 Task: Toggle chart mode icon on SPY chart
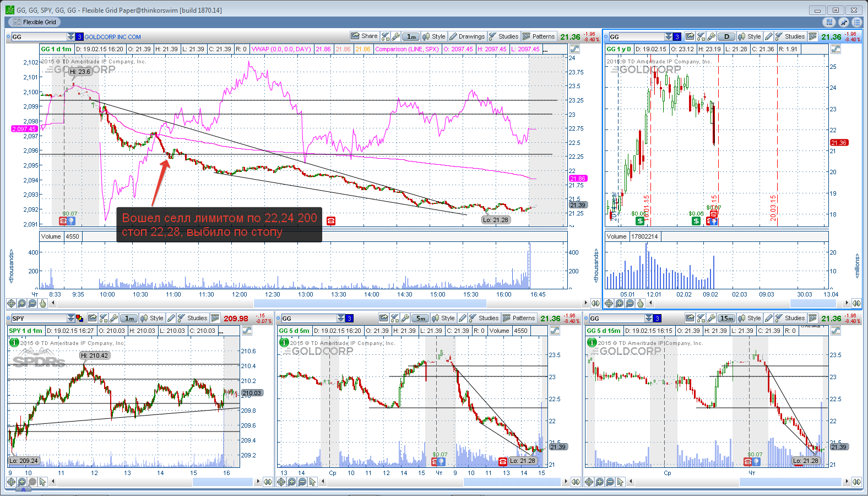247,331
